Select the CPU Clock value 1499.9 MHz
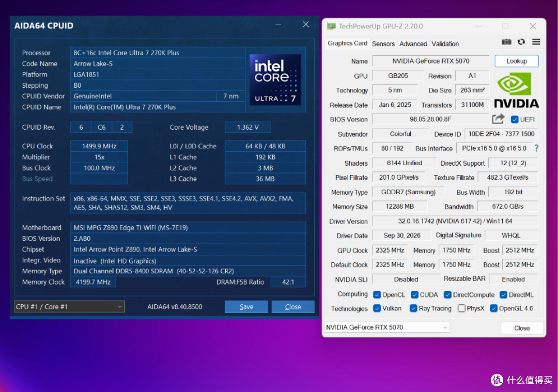This screenshot has width=558, height=392. (x=99, y=146)
